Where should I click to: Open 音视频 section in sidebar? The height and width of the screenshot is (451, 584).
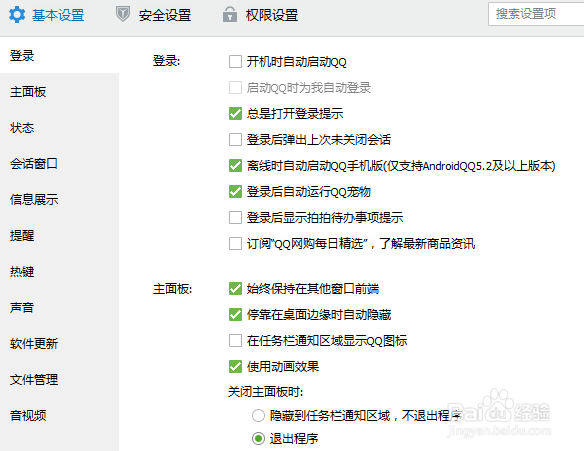coord(60,415)
